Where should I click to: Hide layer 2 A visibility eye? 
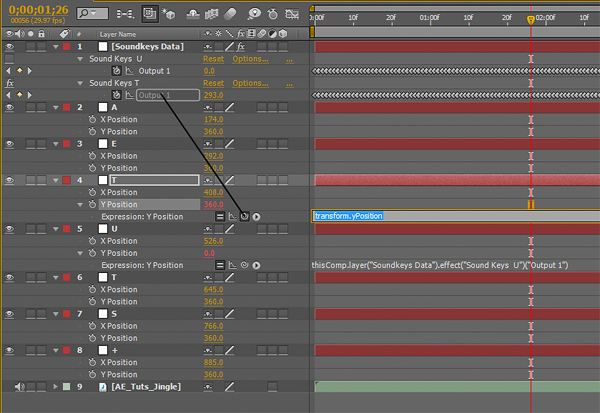pos(9,107)
